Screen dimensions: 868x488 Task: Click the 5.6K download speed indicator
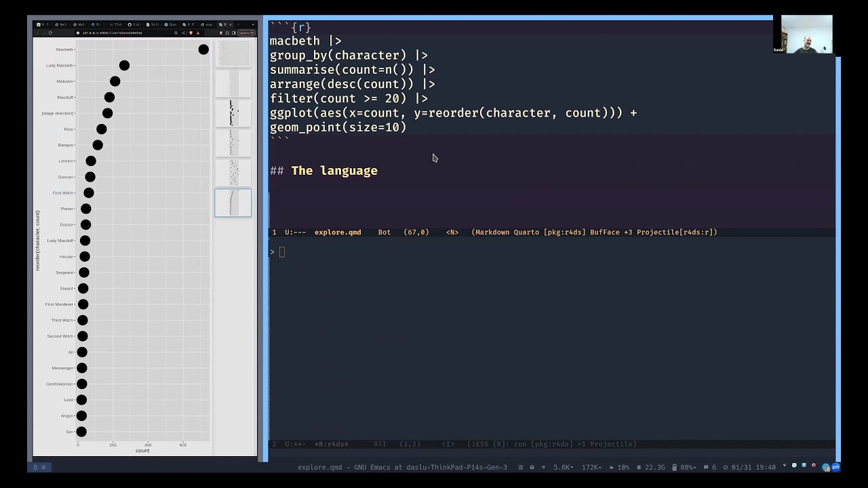pyautogui.click(x=564, y=467)
